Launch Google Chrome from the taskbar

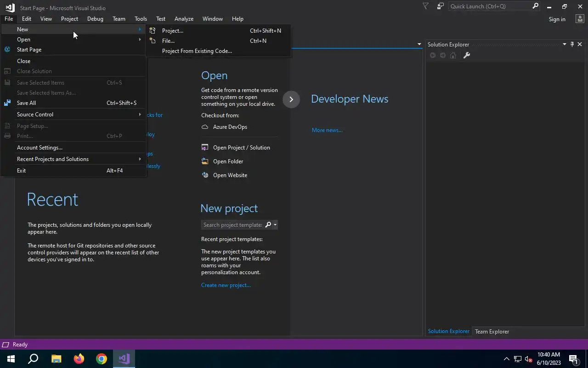[x=102, y=359]
